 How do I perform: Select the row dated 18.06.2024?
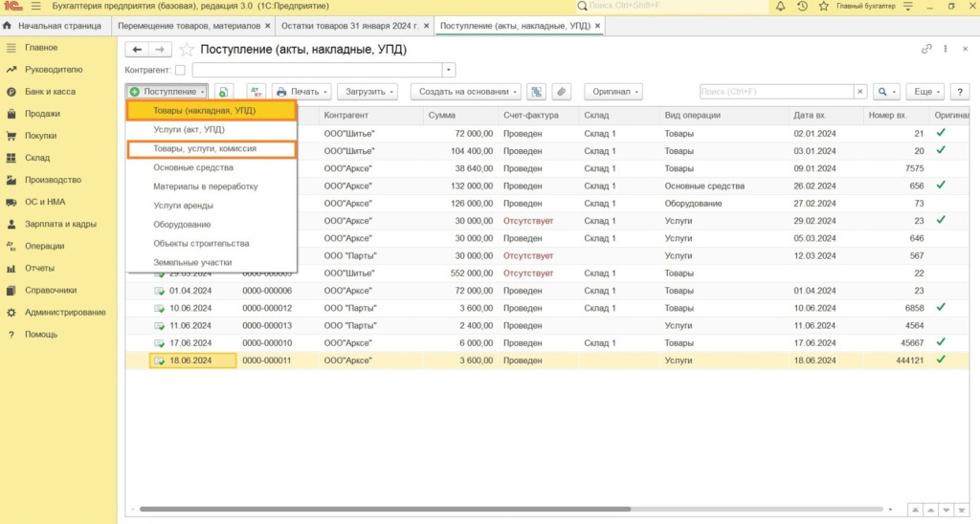(546, 360)
